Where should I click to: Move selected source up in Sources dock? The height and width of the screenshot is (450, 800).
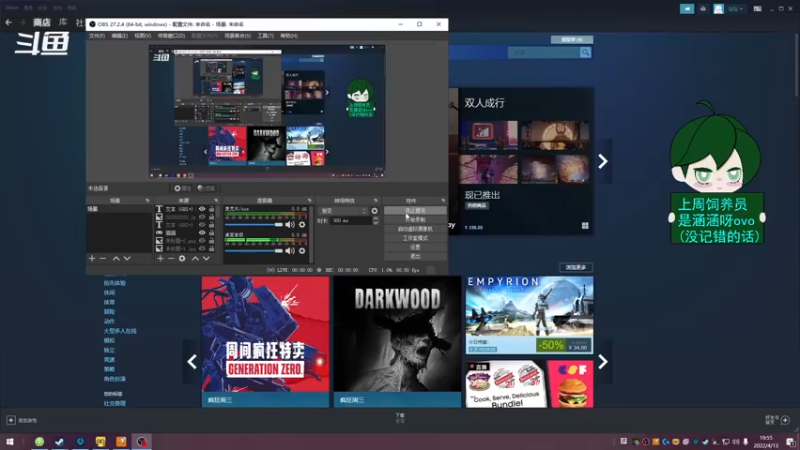[x=195, y=259]
